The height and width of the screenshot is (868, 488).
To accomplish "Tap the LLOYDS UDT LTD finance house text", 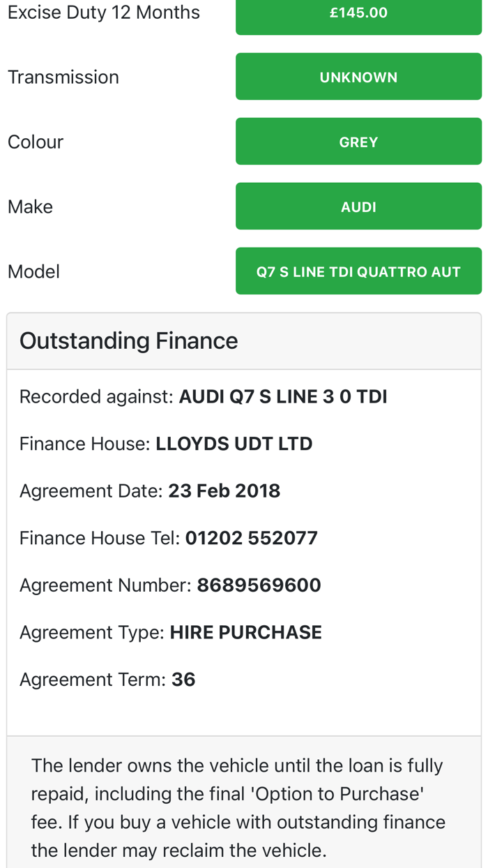I will (234, 444).
